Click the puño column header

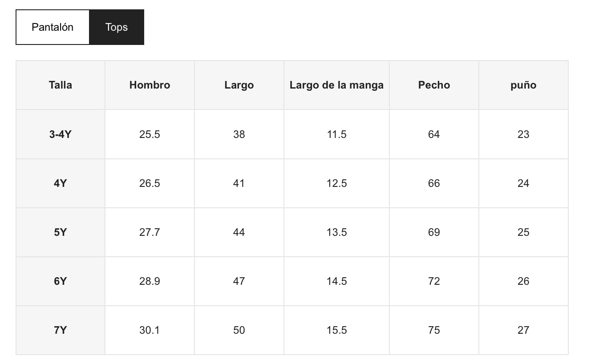[523, 85]
